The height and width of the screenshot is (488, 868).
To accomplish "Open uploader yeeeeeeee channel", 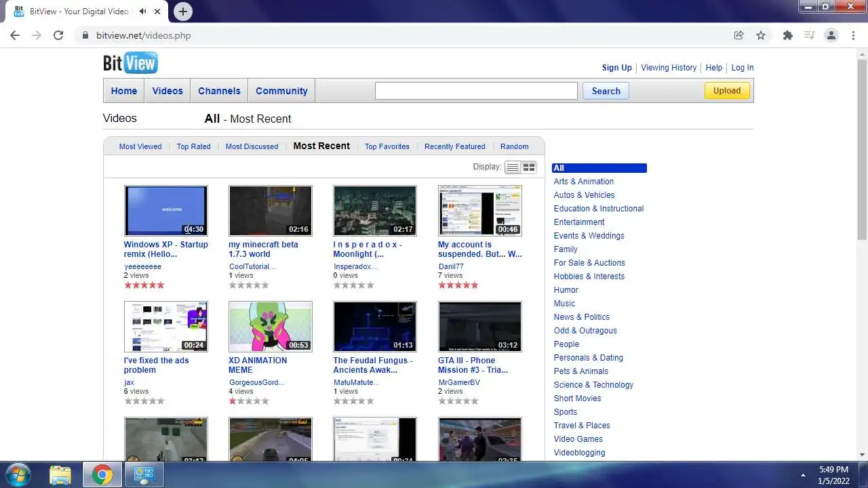I will (x=142, y=267).
